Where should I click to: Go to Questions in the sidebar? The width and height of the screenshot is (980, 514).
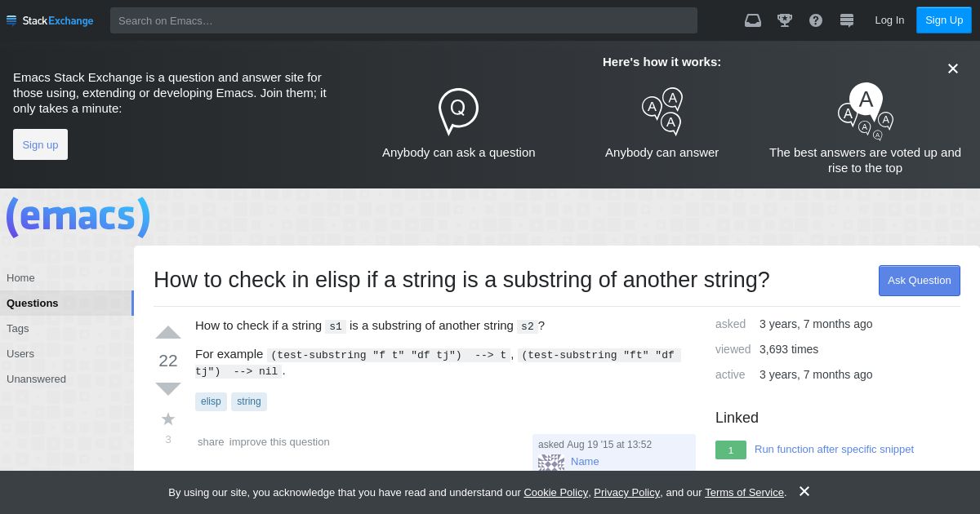(66, 303)
